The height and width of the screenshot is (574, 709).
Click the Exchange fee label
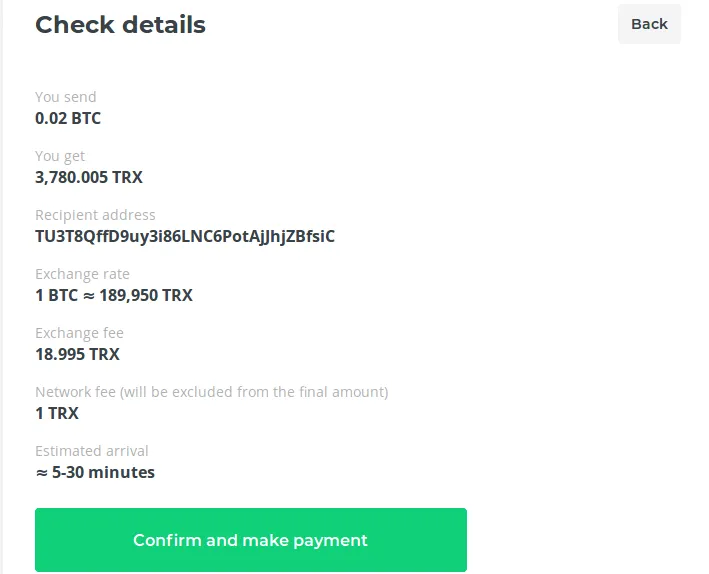[x=79, y=333]
